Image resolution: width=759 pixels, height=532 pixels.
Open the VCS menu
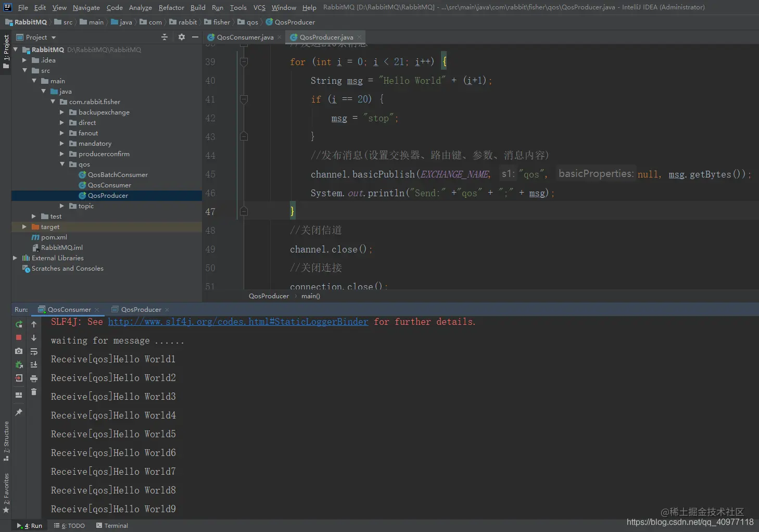(259, 7)
